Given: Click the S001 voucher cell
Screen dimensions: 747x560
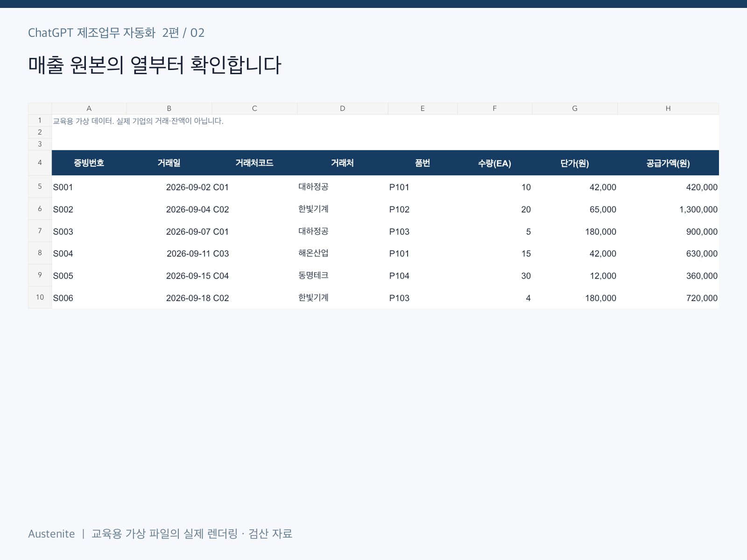Looking at the screenshot, I should [x=89, y=187].
